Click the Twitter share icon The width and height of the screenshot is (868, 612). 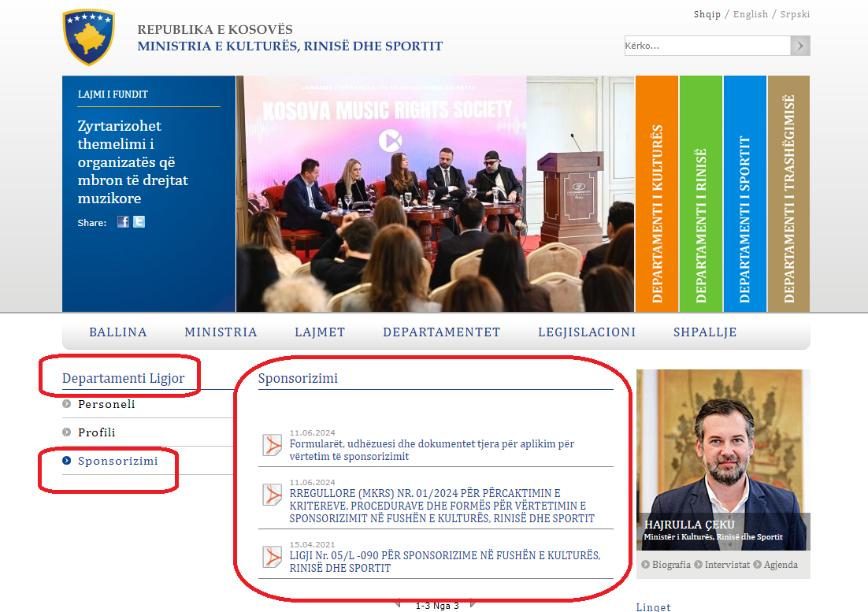(x=139, y=222)
